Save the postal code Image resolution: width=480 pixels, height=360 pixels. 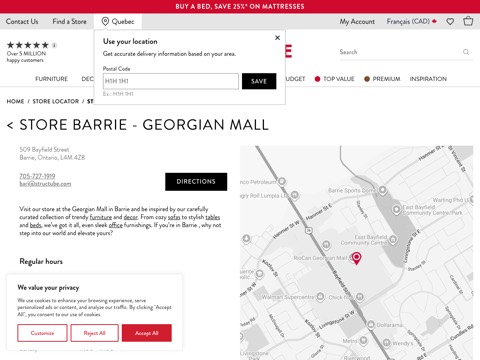pos(259,81)
